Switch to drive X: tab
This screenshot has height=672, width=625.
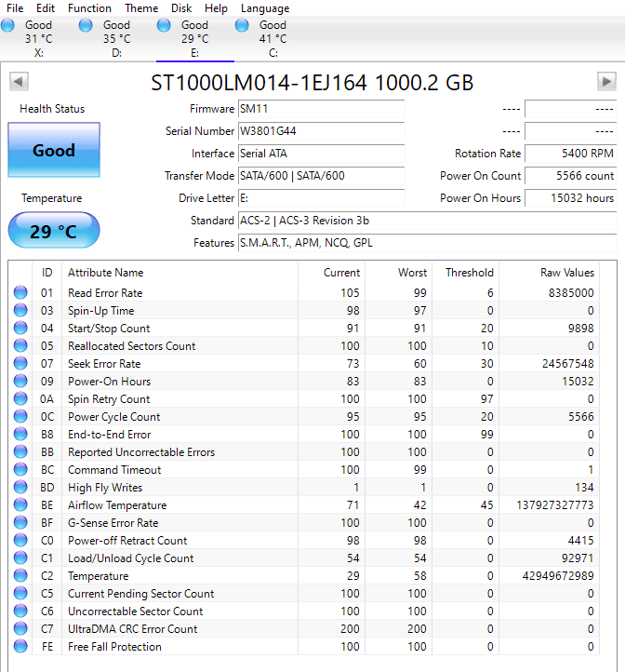(x=39, y=38)
